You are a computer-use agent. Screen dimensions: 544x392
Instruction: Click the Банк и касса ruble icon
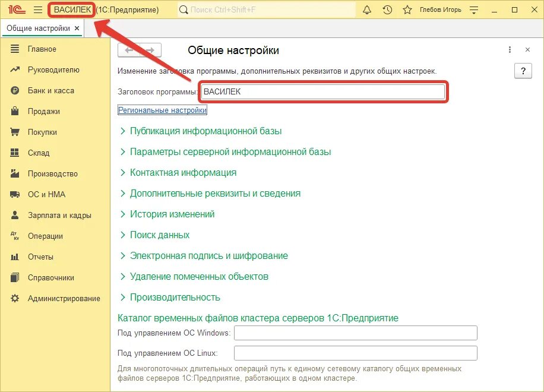tap(15, 90)
